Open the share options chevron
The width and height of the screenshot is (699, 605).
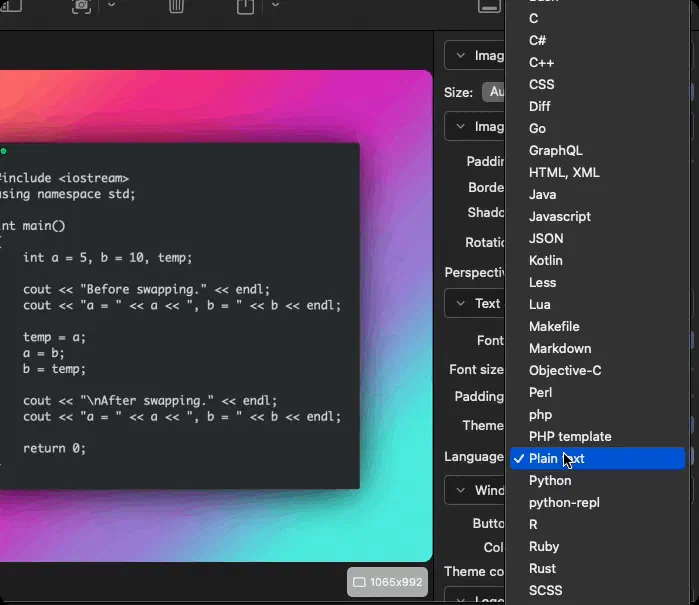click(275, 5)
